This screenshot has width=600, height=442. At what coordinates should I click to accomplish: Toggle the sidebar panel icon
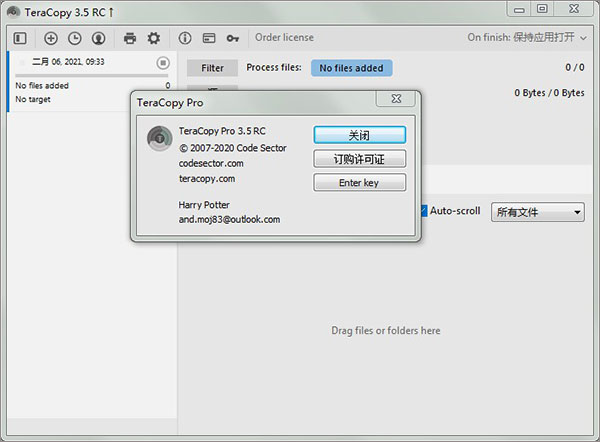pos(20,38)
